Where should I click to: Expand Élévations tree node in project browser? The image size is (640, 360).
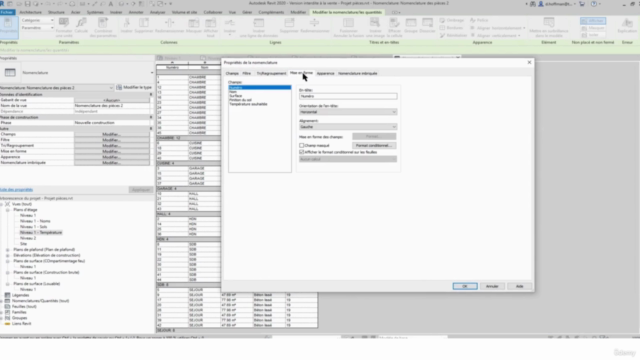click(7, 256)
